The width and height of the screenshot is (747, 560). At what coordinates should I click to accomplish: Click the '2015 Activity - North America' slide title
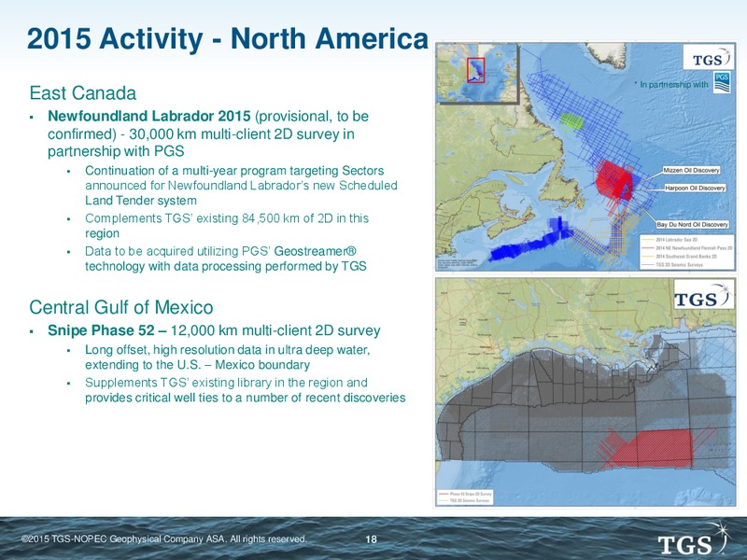(228, 38)
